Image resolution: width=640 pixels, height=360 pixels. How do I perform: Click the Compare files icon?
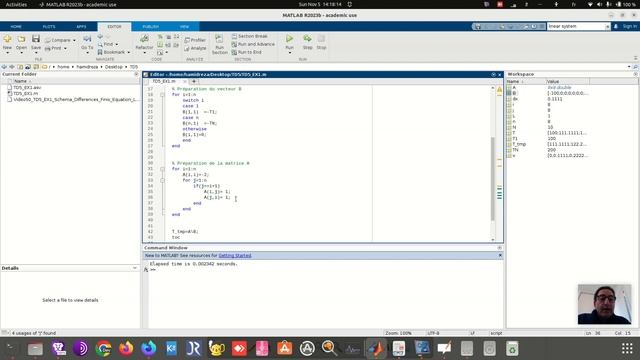pyautogui.click(x=48, y=40)
